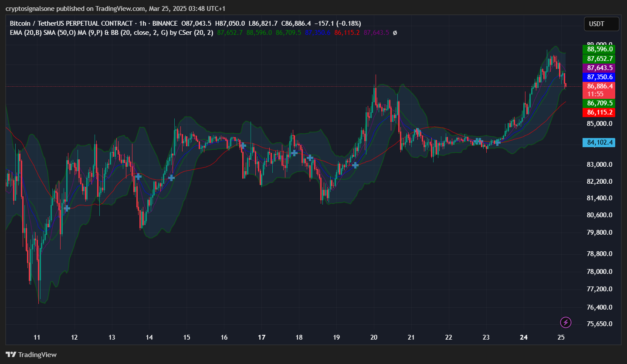
Task: Click the purple 87,643.5 price label
Action: [x=599, y=67]
